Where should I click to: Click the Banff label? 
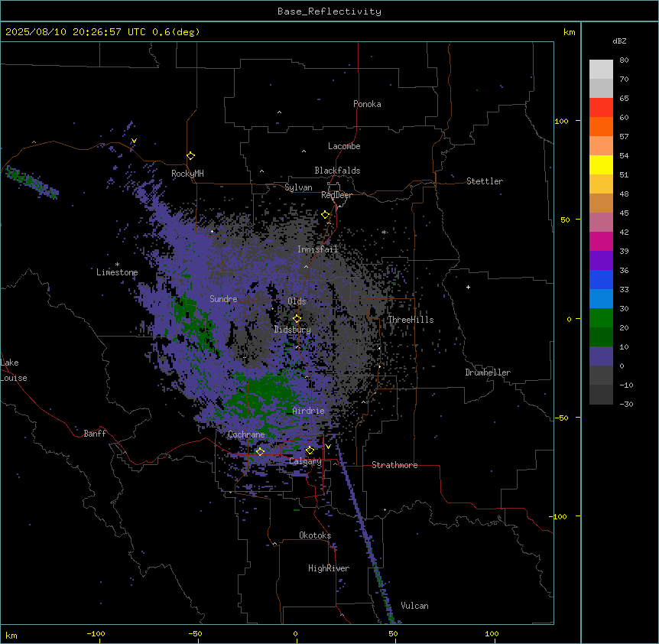(95, 434)
